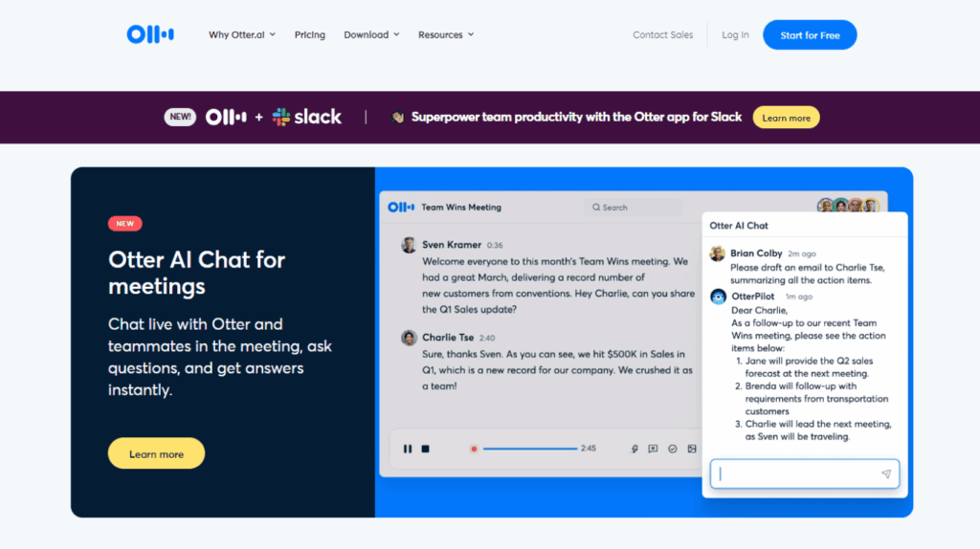Click OtterPilot avatar in AI Chat

pyautogui.click(x=718, y=296)
